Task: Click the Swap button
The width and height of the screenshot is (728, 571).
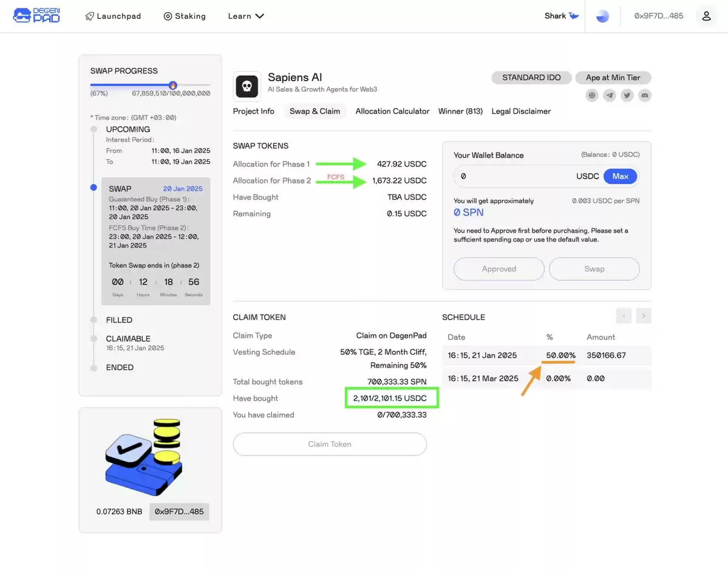Action: point(594,269)
